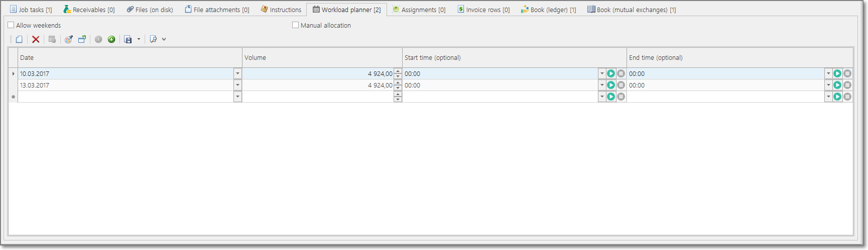
Task: Select the row indicator for 10.03.2017
Action: pyautogui.click(x=13, y=73)
